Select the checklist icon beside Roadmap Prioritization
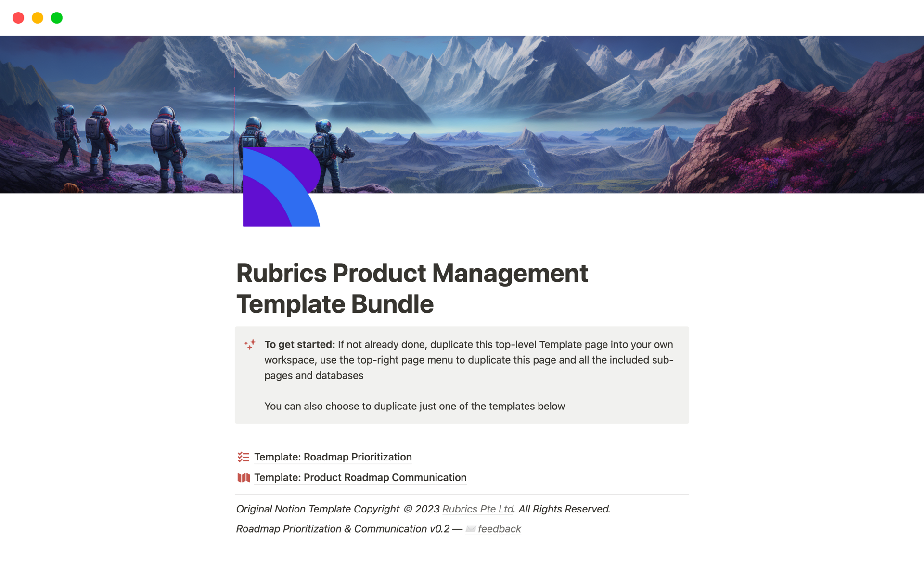This screenshot has height=578, width=924. [x=244, y=457]
